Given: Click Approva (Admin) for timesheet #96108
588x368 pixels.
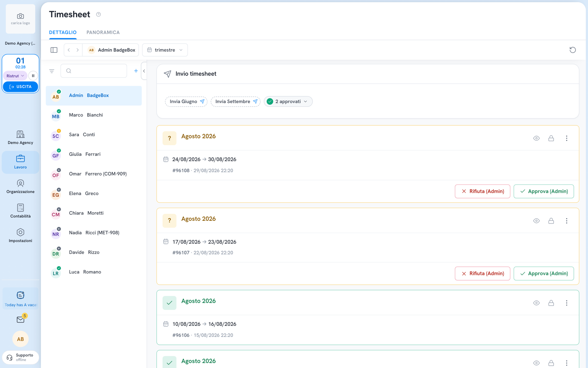Looking at the screenshot, I should tap(544, 191).
